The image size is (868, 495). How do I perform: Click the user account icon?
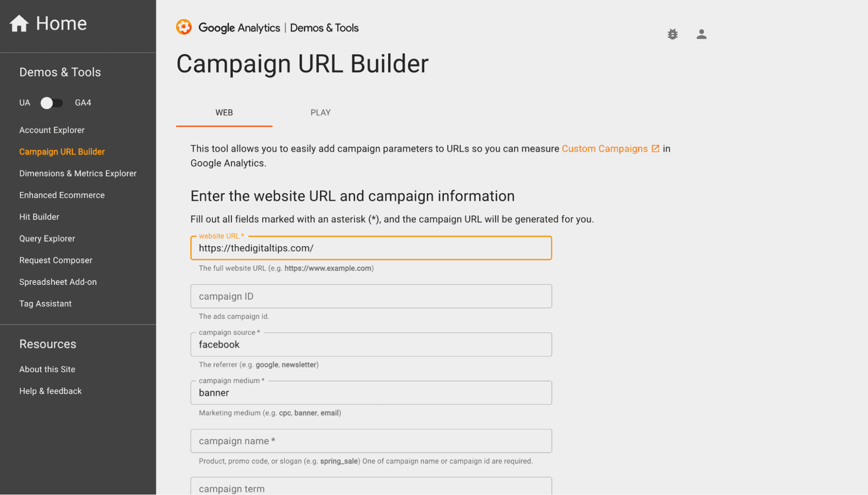tap(701, 34)
